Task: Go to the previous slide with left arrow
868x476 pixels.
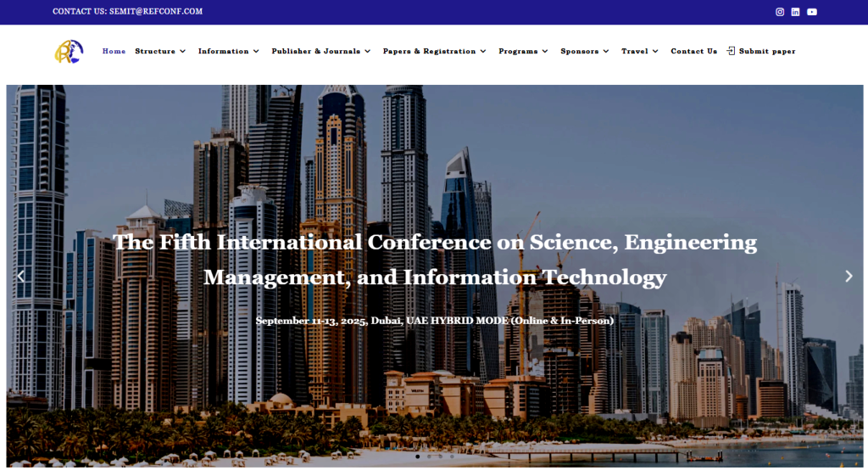Action: (20, 276)
